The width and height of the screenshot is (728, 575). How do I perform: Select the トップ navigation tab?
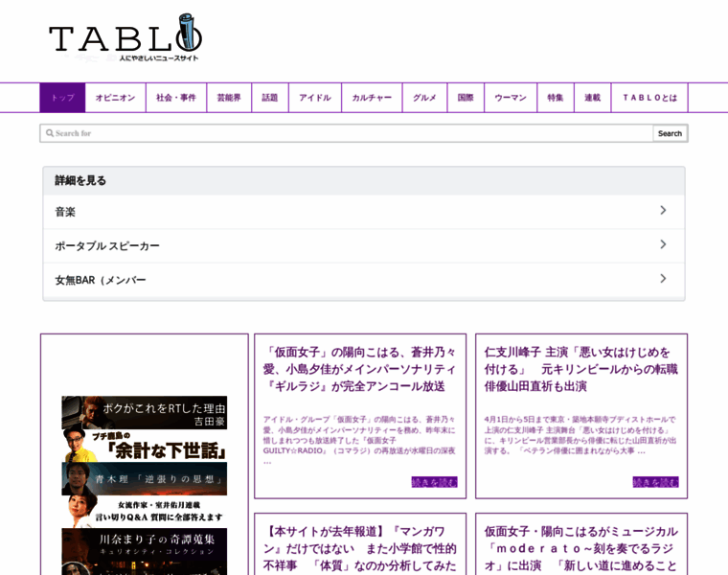(x=62, y=98)
